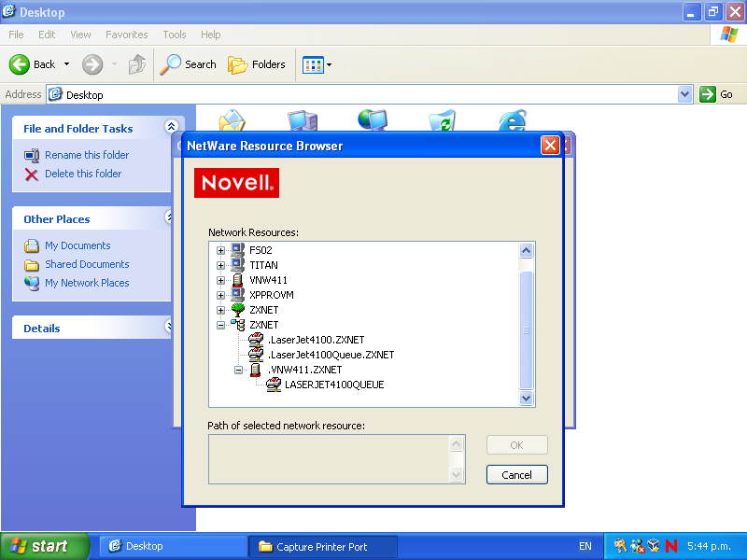This screenshot has height=560, width=747.
Task: Click the .LaserJet4100.ZXNET printer icon
Action: point(256,340)
